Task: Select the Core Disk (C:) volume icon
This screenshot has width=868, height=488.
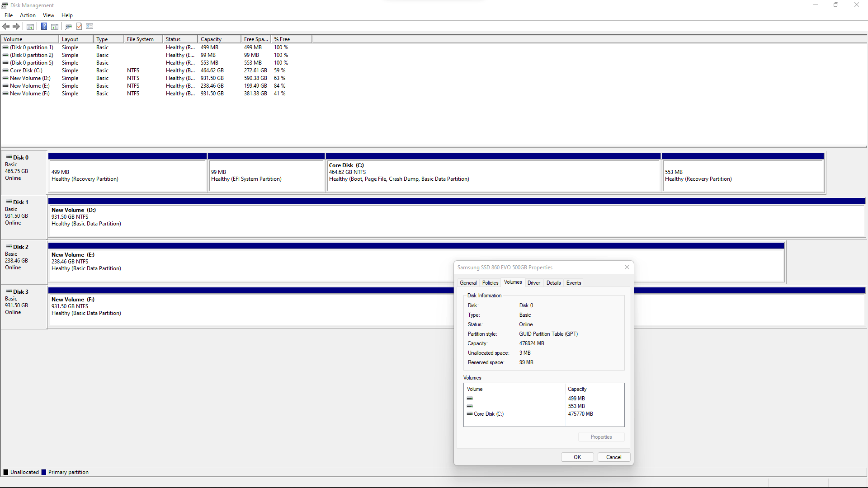Action: pos(5,70)
